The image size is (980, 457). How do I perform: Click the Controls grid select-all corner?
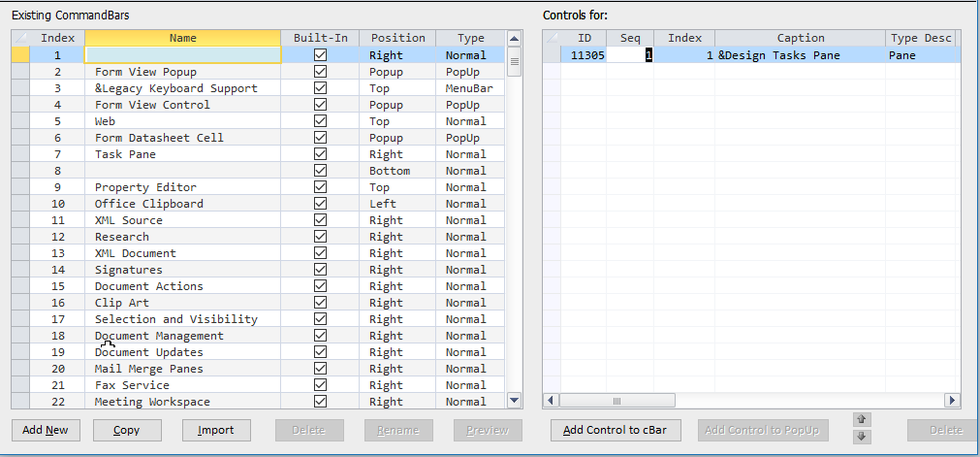(551, 38)
